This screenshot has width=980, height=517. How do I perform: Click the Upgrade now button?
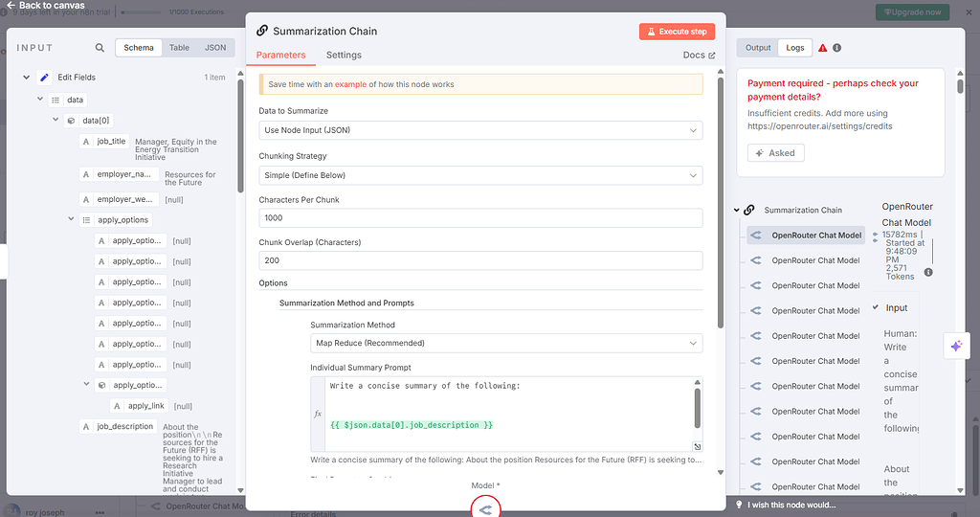(912, 11)
